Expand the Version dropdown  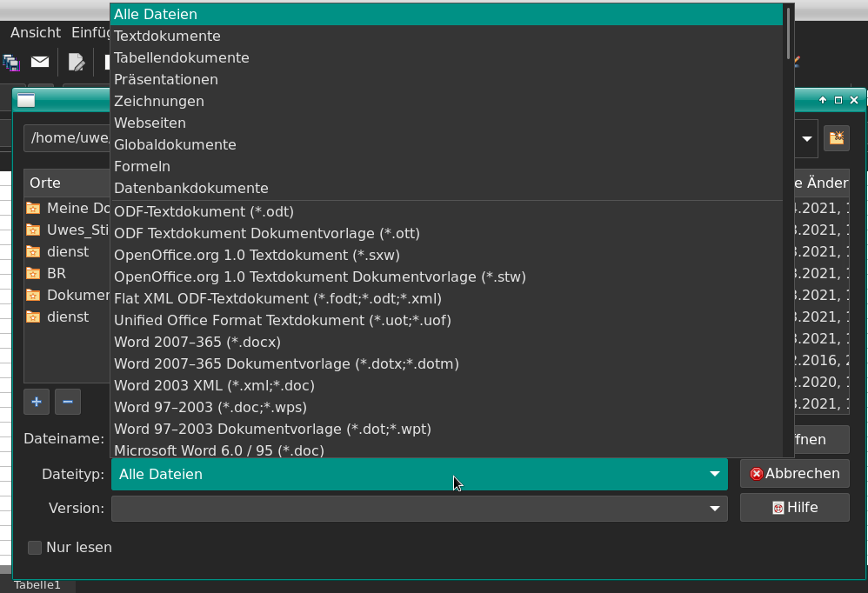tap(714, 508)
